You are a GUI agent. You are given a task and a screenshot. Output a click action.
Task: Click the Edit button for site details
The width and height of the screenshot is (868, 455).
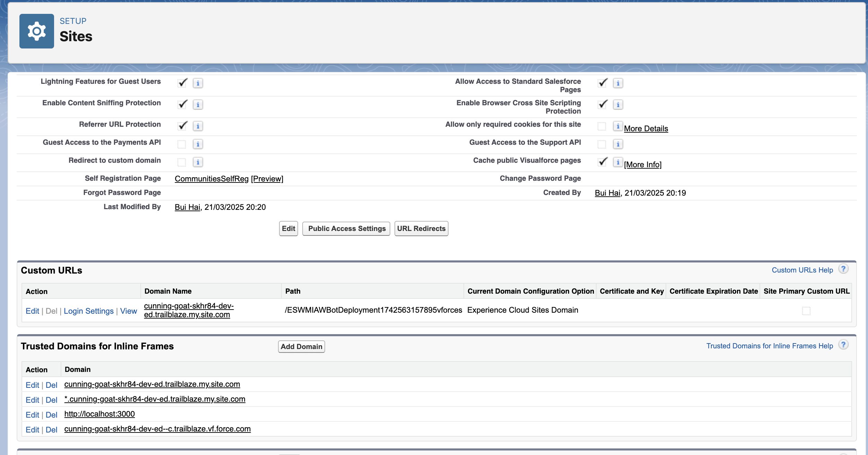(288, 229)
